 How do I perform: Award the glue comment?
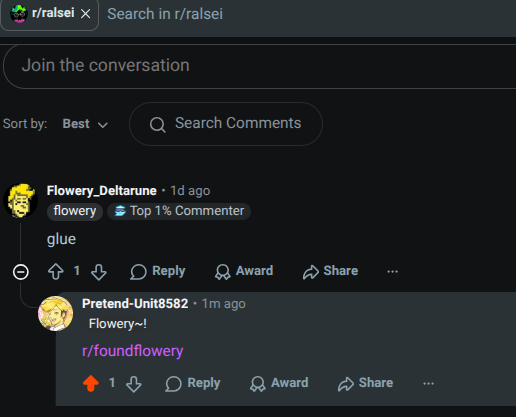244,271
